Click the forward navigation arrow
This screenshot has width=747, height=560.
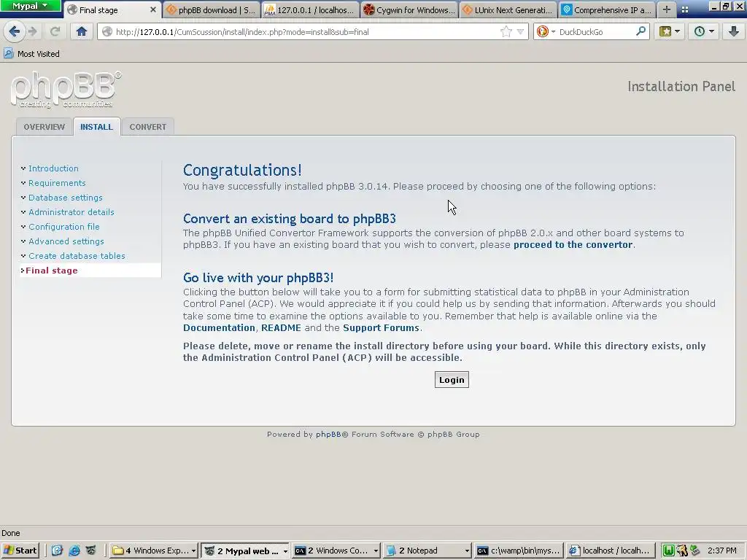click(x=32, y=32)
